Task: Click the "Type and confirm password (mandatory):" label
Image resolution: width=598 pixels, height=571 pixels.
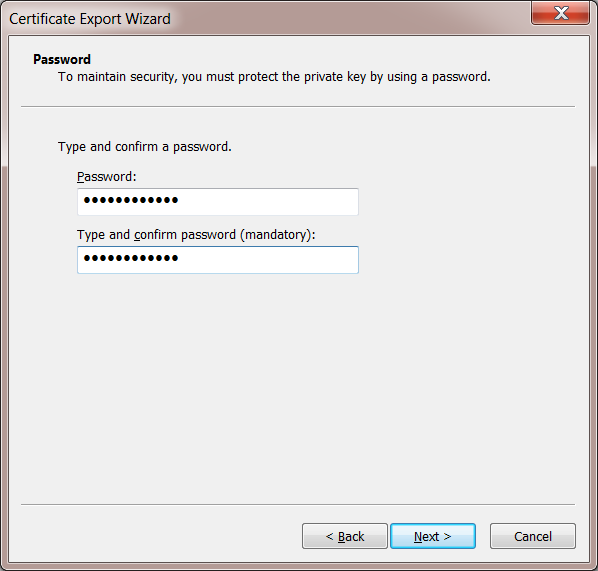Action: pos(196,235)
